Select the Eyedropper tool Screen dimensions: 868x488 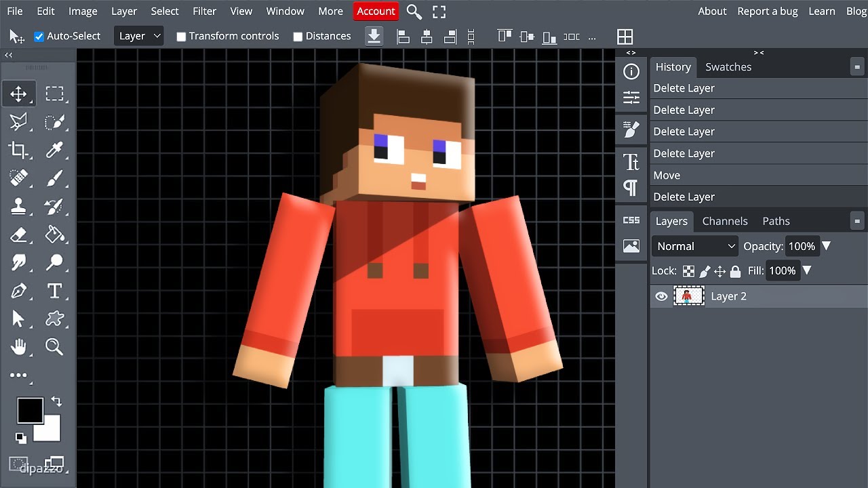coord(54,150)
